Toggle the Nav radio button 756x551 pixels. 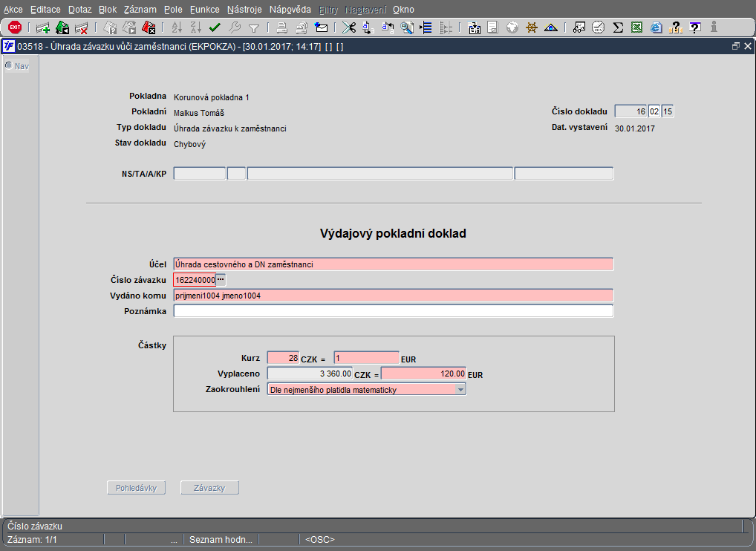coord(9,65)
